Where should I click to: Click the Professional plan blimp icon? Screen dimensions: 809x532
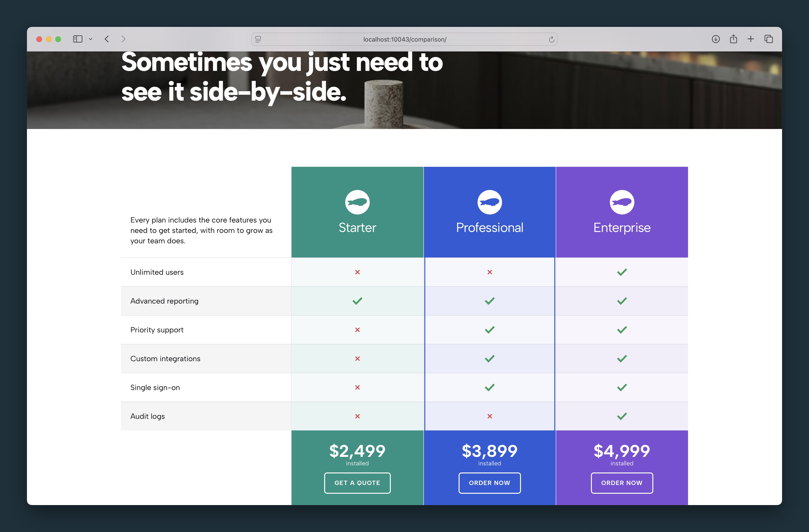point(490,202)
